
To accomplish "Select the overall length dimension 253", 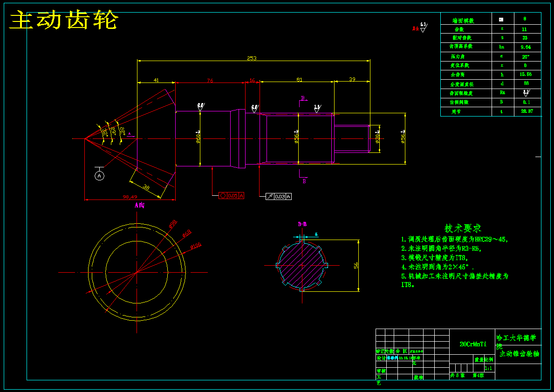I will 252,58.
